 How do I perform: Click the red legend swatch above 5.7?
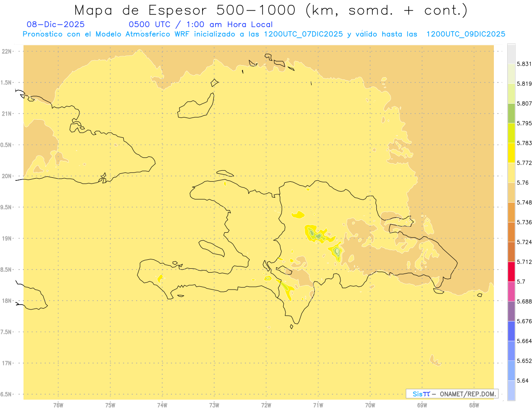[x=511, y=272]
